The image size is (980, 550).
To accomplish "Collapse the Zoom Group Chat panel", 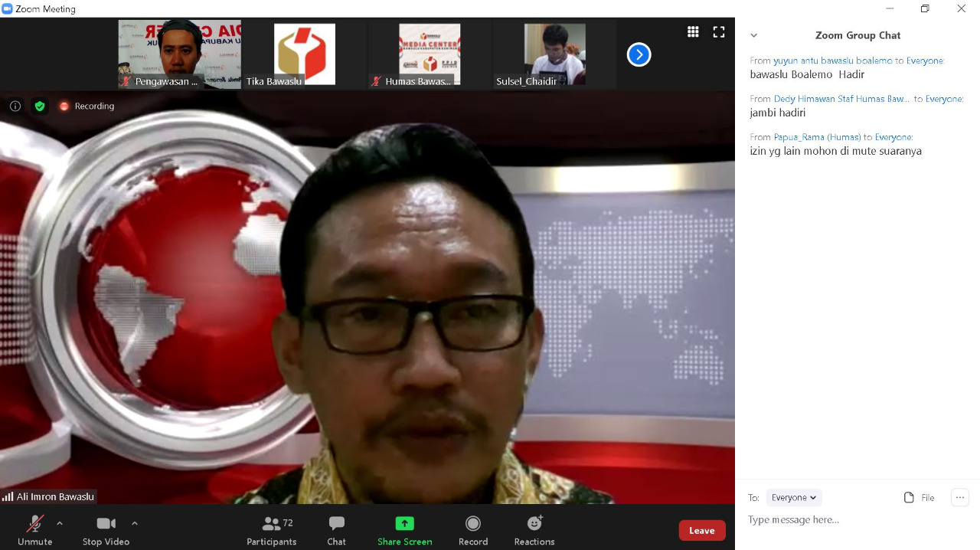I will point(753,35).
